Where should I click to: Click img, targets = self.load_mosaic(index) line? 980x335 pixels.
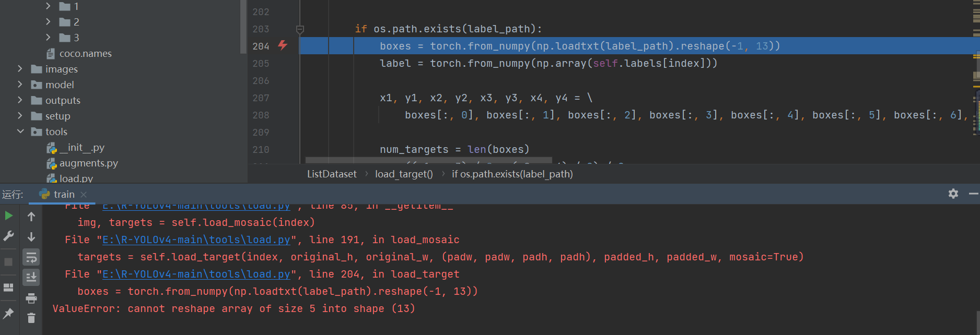point(196,223)
